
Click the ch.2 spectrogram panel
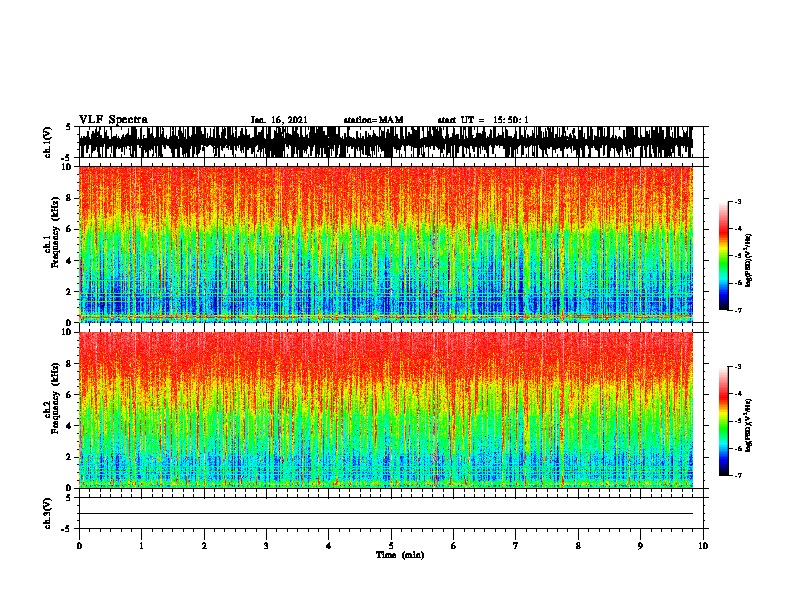click(x=386, y=410)
